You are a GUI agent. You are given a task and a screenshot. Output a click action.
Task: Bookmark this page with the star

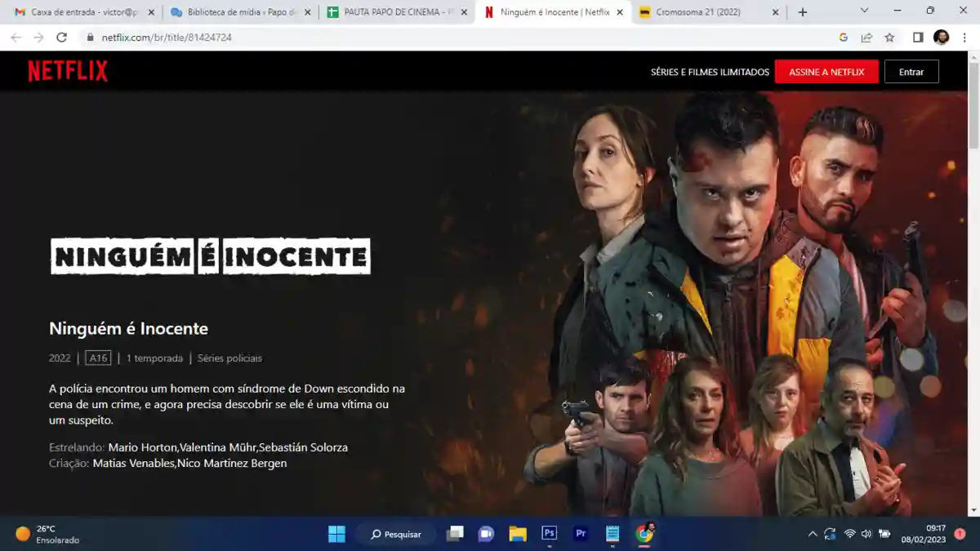[x=889, y=38]
